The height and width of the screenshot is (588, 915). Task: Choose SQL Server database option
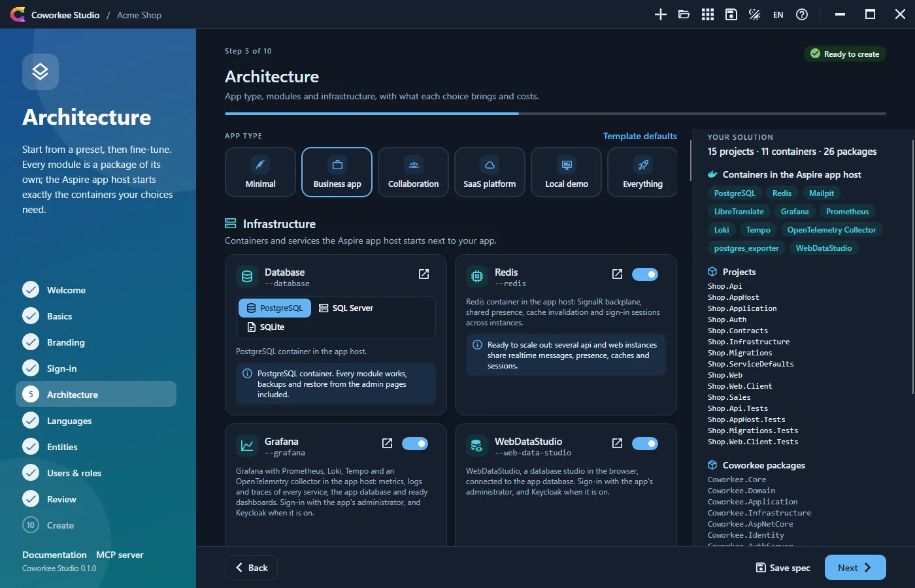click(346, 308)
